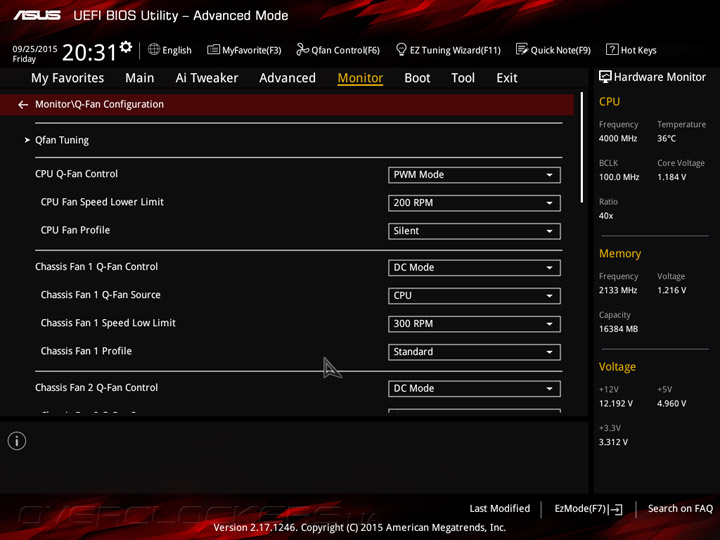Screen dimensions: 720x540
Task: Click the 20:31 clock display
Action: pos(89,52)
